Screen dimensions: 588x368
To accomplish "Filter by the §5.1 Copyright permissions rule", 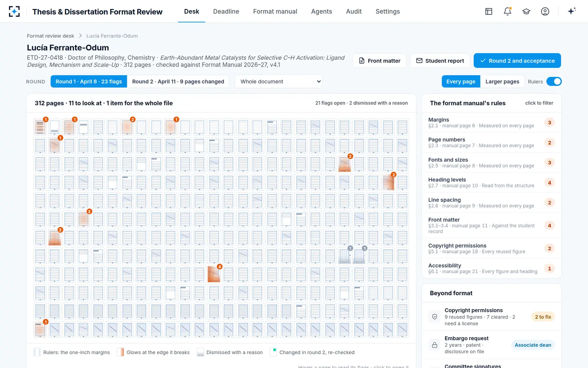I will pos(492,248).
